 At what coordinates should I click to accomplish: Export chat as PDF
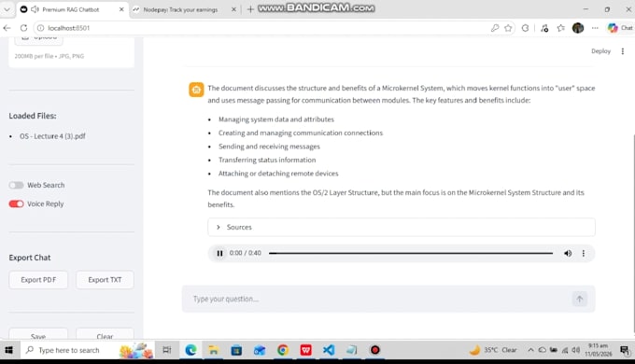coord(38,280)
